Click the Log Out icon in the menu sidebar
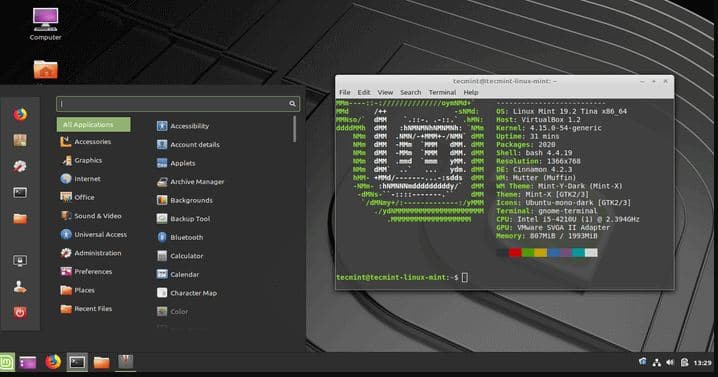This screenshot has height=377, width=718. [20, 287]
